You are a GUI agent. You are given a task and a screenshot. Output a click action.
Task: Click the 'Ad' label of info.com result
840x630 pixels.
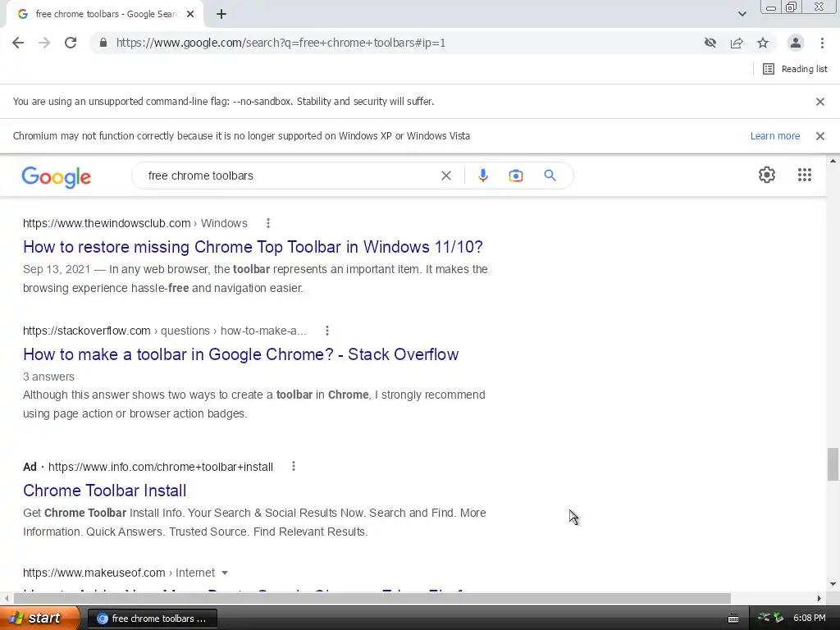pos(30,467)
